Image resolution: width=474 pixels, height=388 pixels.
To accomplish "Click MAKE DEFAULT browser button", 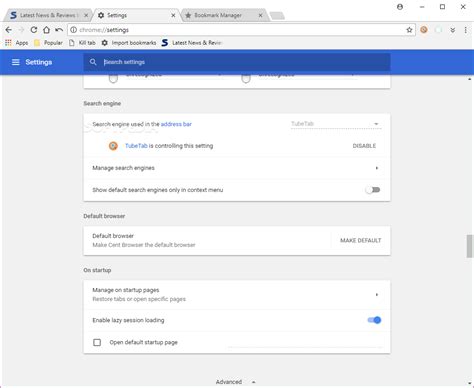I will tap(361, 240).
